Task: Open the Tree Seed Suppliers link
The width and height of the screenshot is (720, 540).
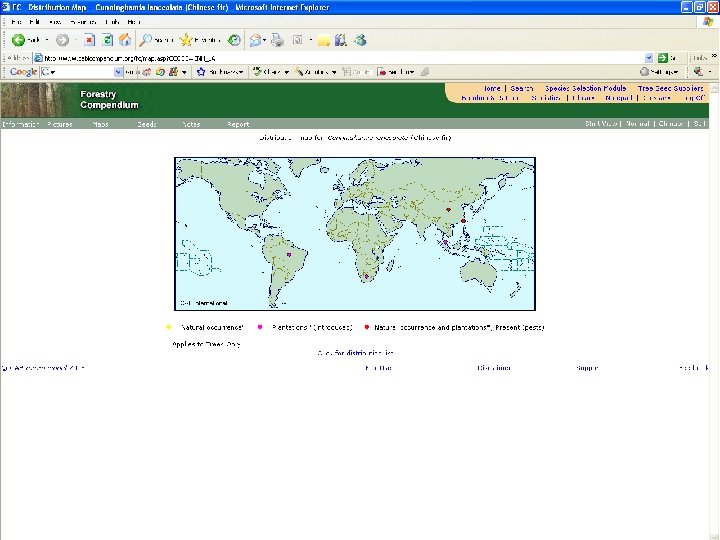Action: (670, 88)
